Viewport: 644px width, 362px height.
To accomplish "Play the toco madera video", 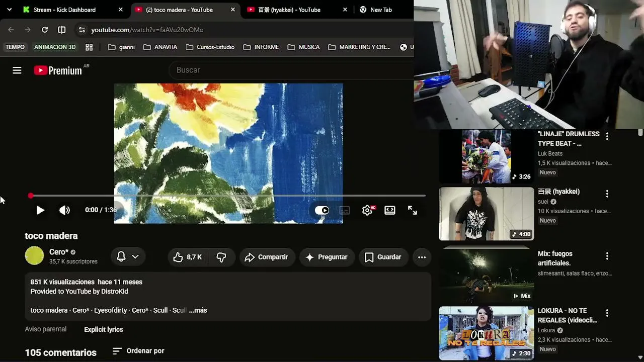I will [40, 210].
